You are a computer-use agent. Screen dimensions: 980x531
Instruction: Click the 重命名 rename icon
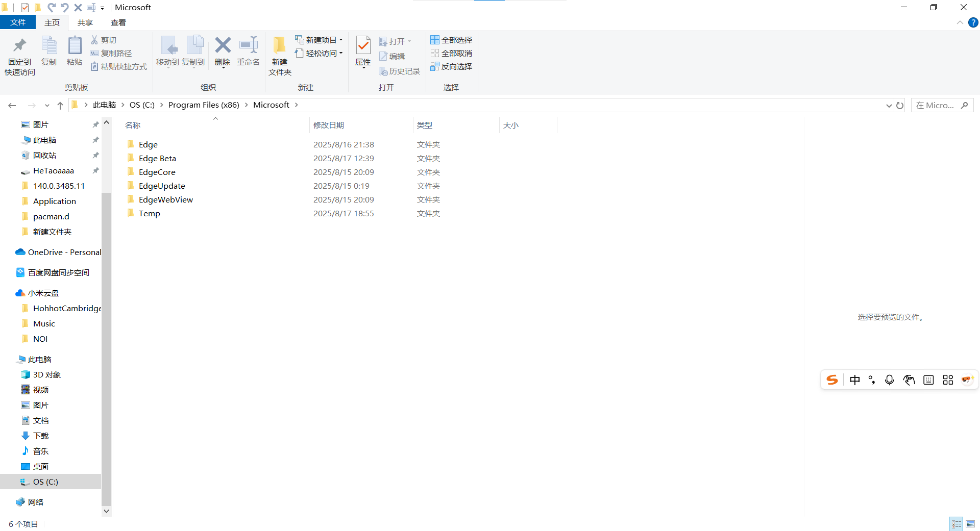point(249,45)
